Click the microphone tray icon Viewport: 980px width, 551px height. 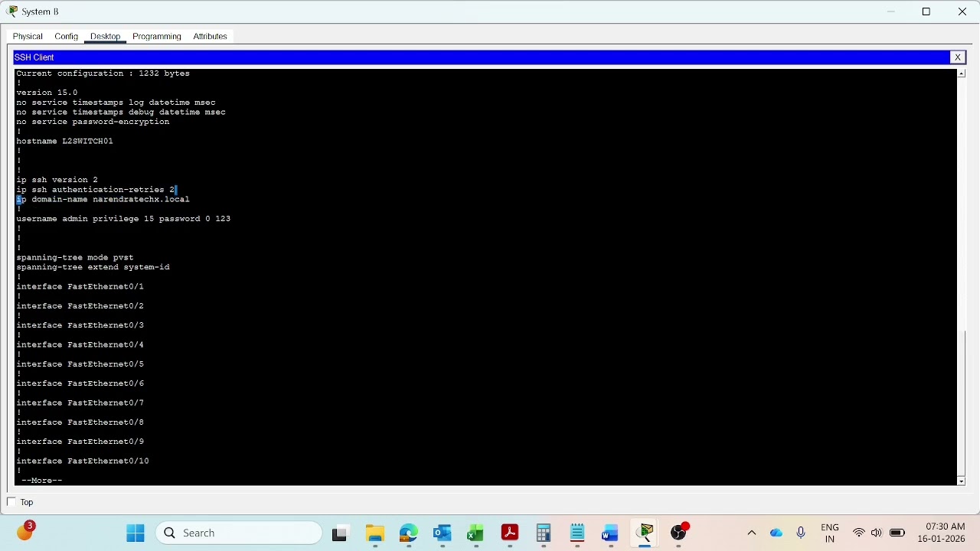coord(801,533)
